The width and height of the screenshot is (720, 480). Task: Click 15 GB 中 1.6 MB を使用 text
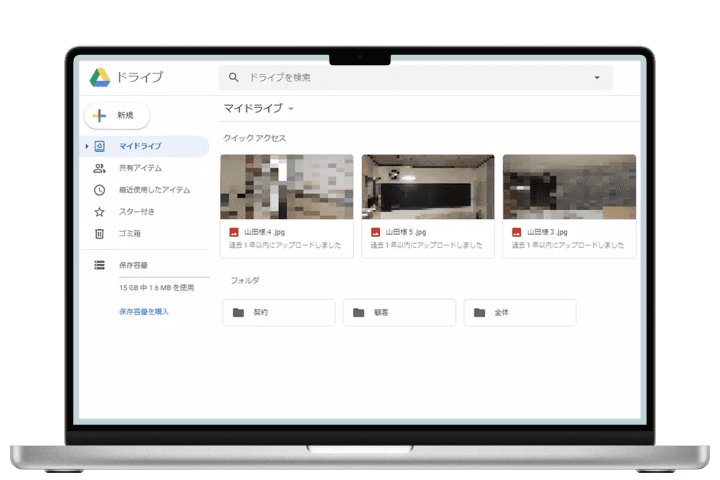click(x=157, y=288)
